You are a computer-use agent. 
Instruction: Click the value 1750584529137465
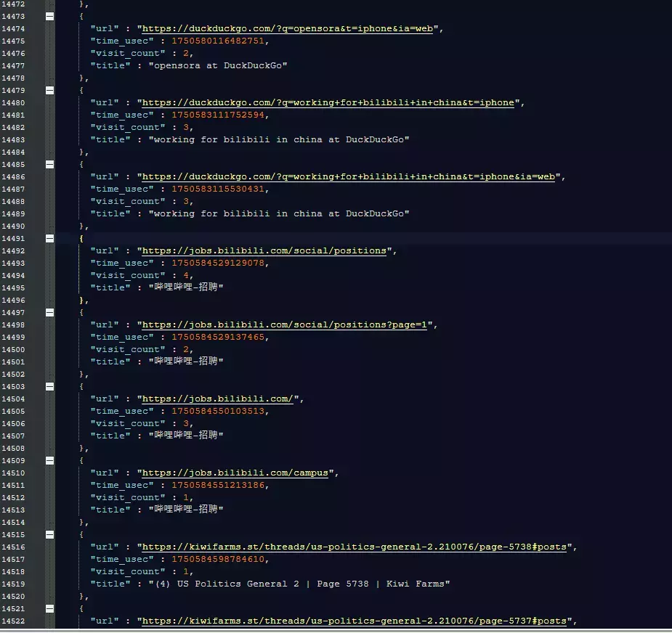218,338
